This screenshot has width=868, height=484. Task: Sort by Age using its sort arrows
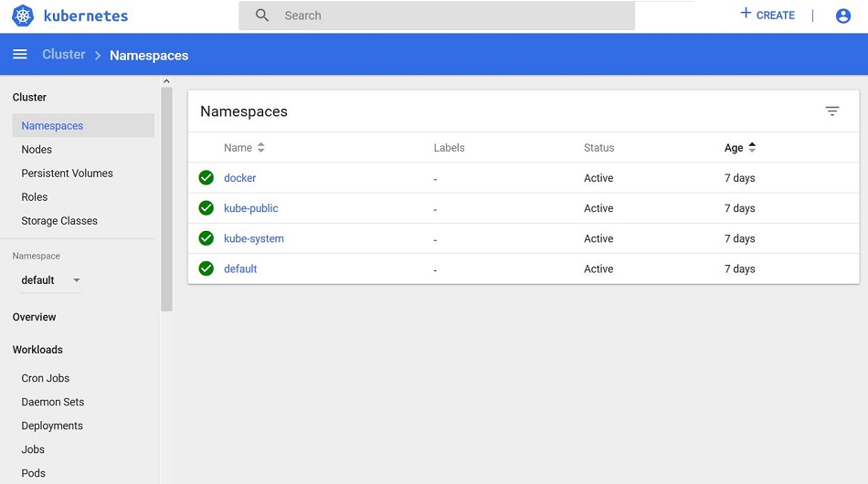[x=752, y=148]
